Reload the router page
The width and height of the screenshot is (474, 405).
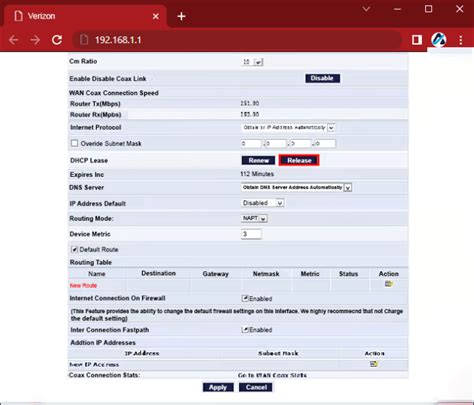(57, 40)
